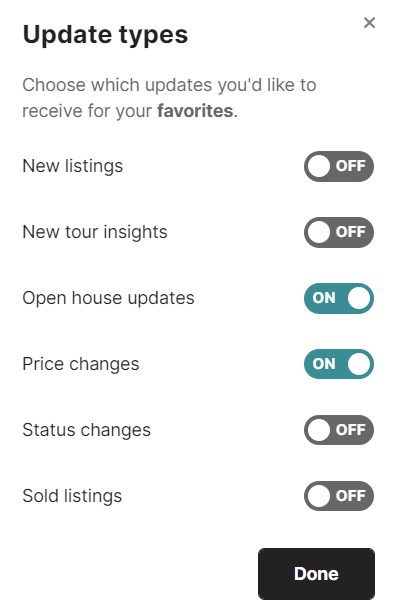Click the ON text in Open house toggle
Screen dimensions: 397x612
[x=324, y=298]
